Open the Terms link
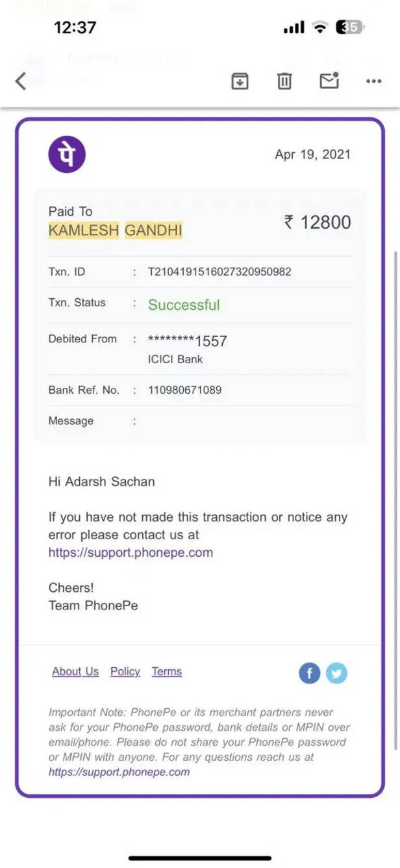This screenshot has height=868, width=400. 167,672
